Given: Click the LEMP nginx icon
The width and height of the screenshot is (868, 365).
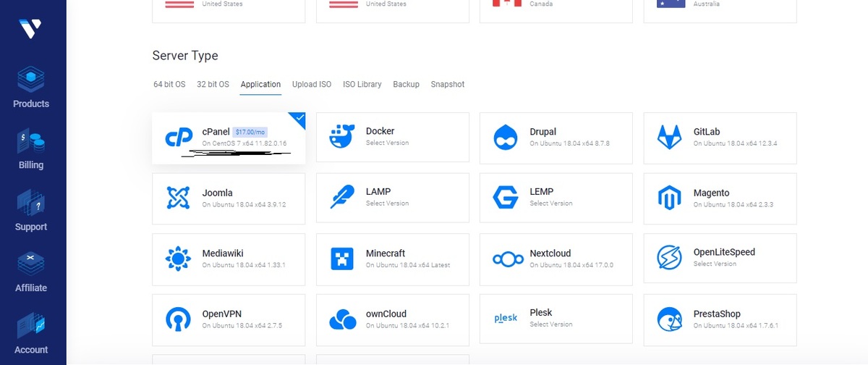Looking at the screenshot, I should (x=506, y=197).
